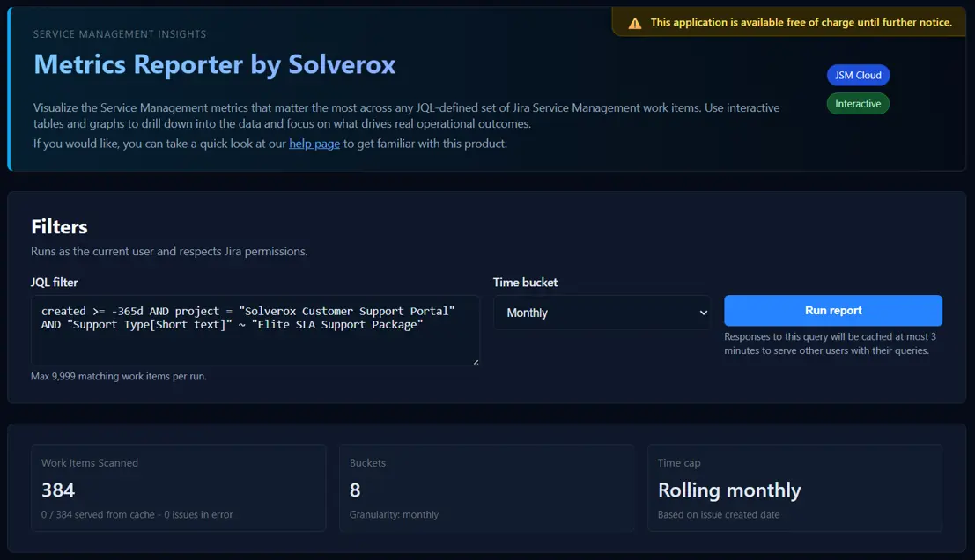Click the Time bucket field label

pos(525,283)
